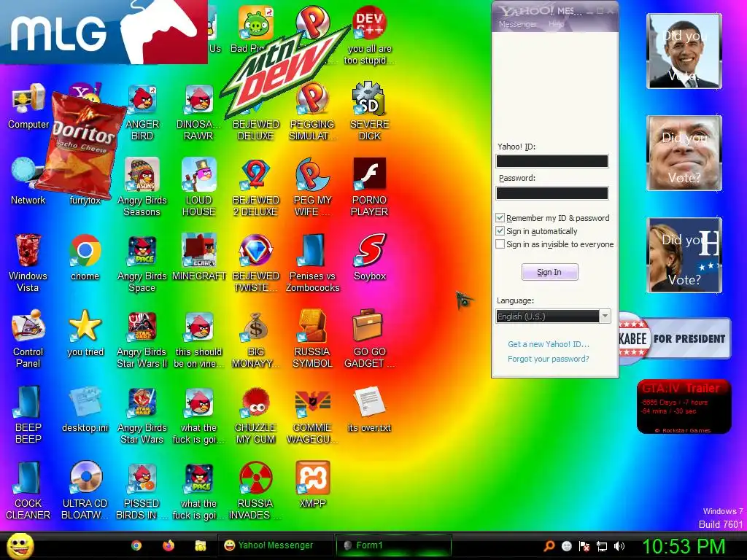The height and width of the screenshot is (560, 747).
Task: Launch the Angry Birds Seasons shortcut
Action: pyautogui.click(x=142, y=187)
